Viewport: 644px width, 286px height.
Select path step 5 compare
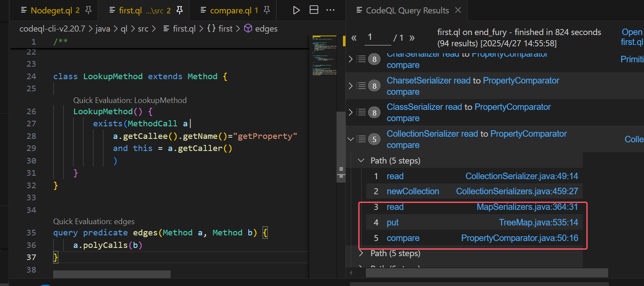(403, 238)
